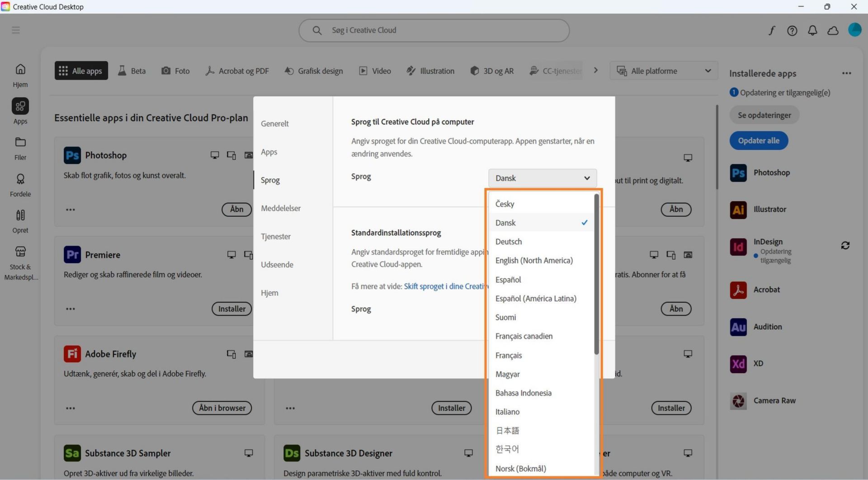The width and height of the screenshot is (868, 480).
Task: Click Installer on the Premiere card
Action: coord(232,309)
